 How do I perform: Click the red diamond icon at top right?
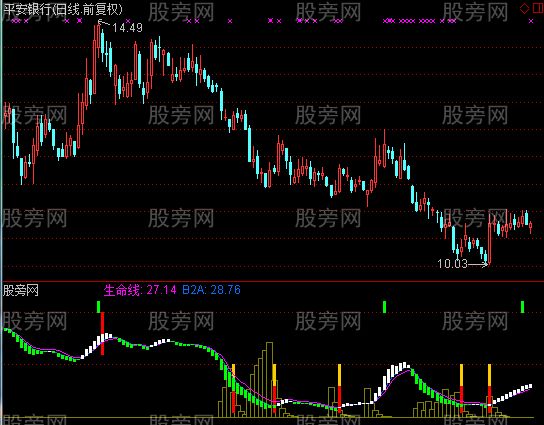pyautogui.click(x=524, y=8)
